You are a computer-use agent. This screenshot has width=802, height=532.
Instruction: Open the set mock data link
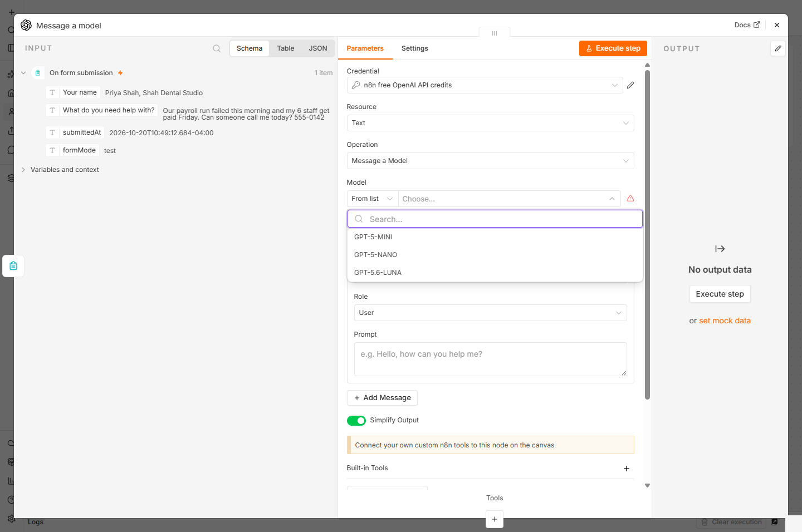(725, 321)
